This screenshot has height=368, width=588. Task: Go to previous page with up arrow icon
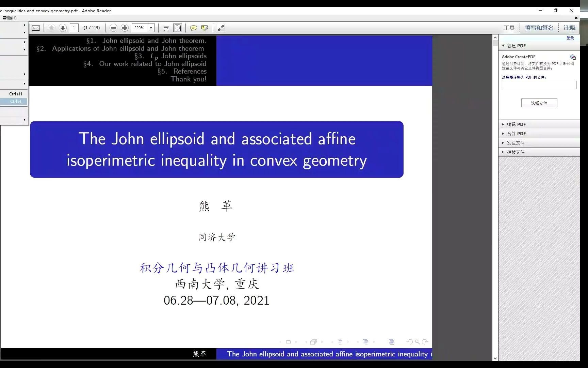(x=51, y=28)
